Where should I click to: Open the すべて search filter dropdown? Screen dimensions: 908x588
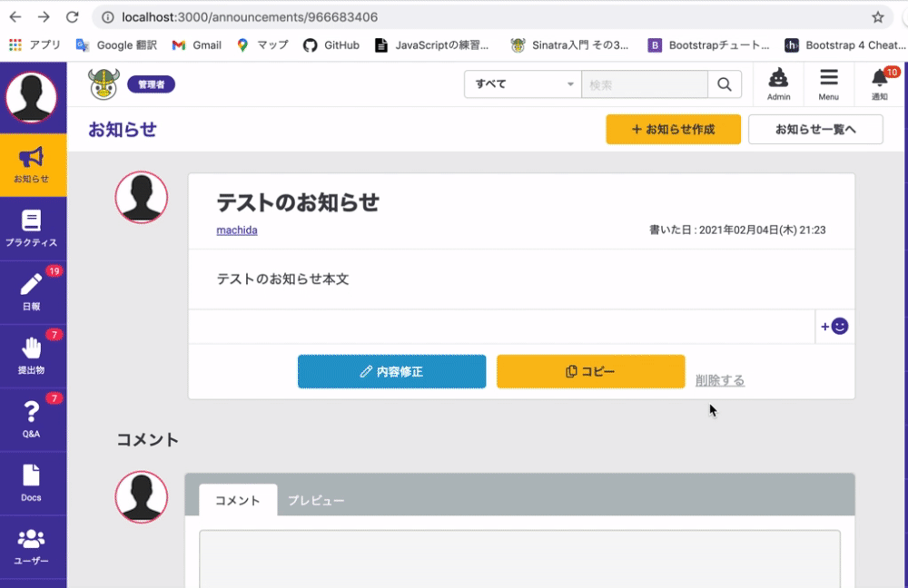(x=522, y=83)
